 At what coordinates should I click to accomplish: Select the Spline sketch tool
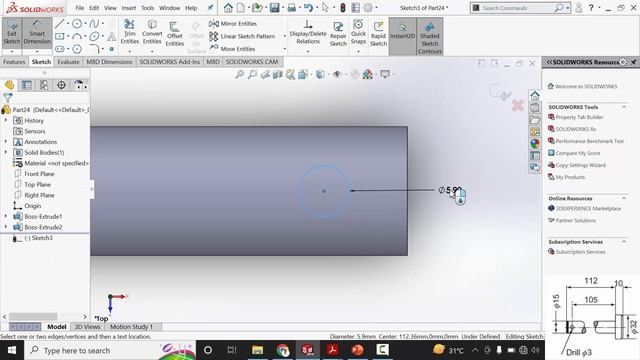94,24
